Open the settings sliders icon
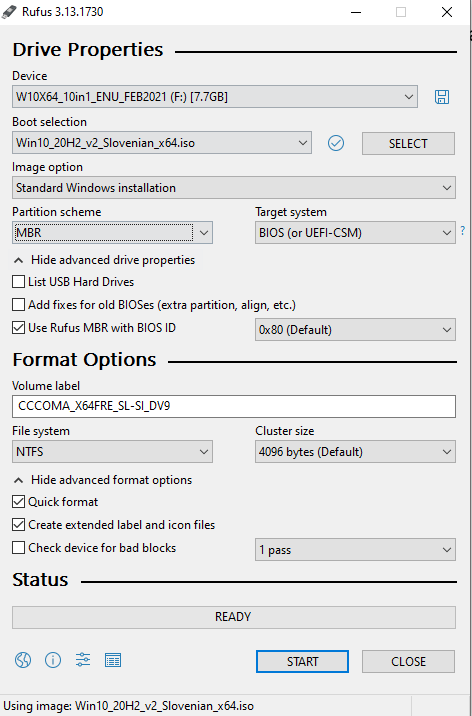This screenshot has width=472, height=716. tap(83, 660)
